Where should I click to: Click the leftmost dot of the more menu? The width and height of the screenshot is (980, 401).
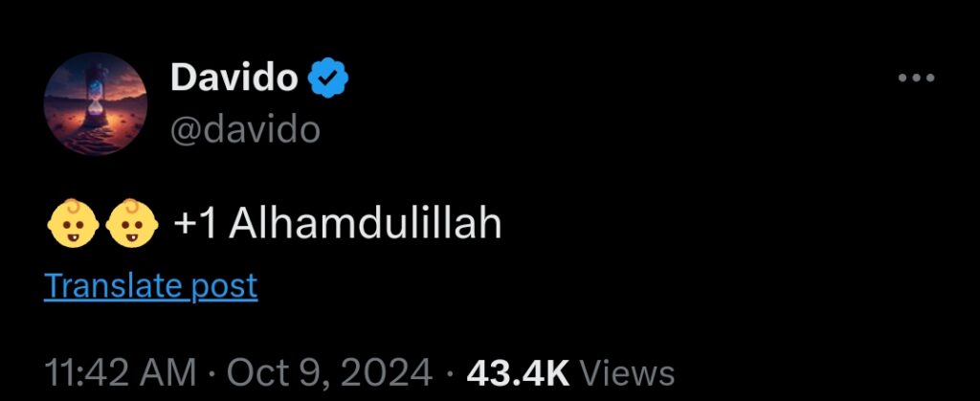[x=903, y=78]
